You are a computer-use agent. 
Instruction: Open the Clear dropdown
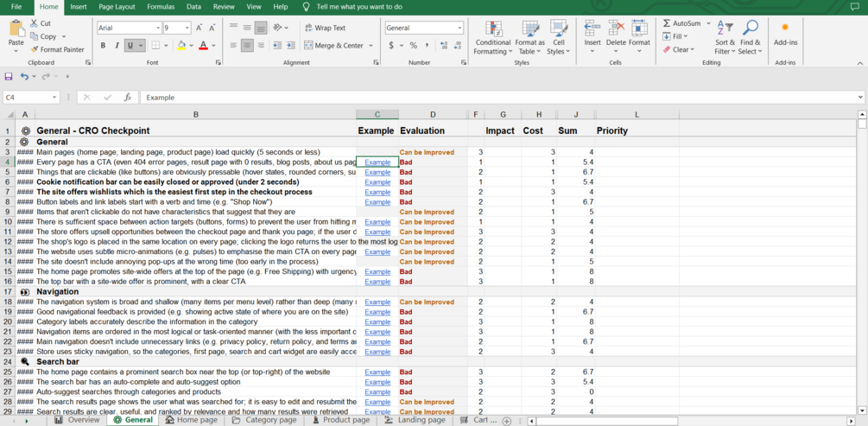pos(679,49)
